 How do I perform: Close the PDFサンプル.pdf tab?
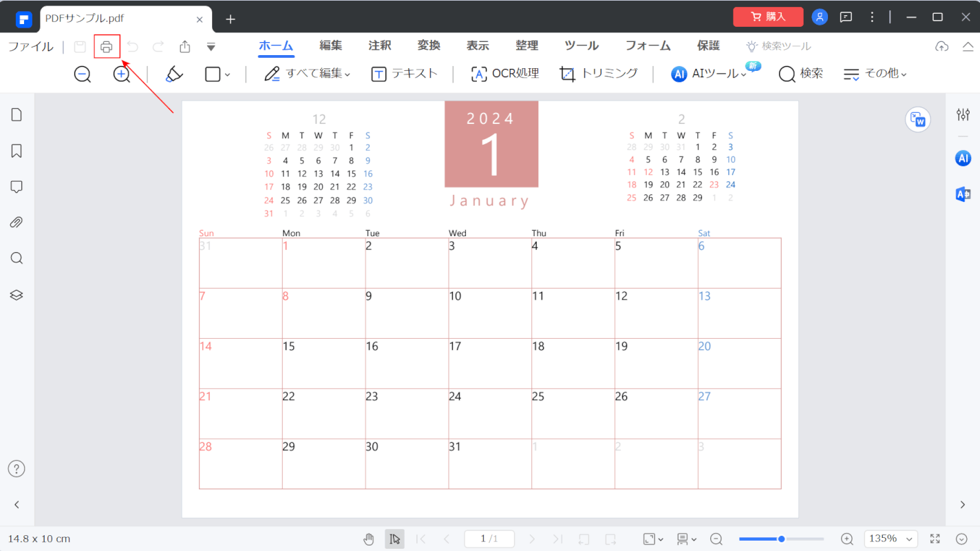pyautogui.click(x=200, y=19)
